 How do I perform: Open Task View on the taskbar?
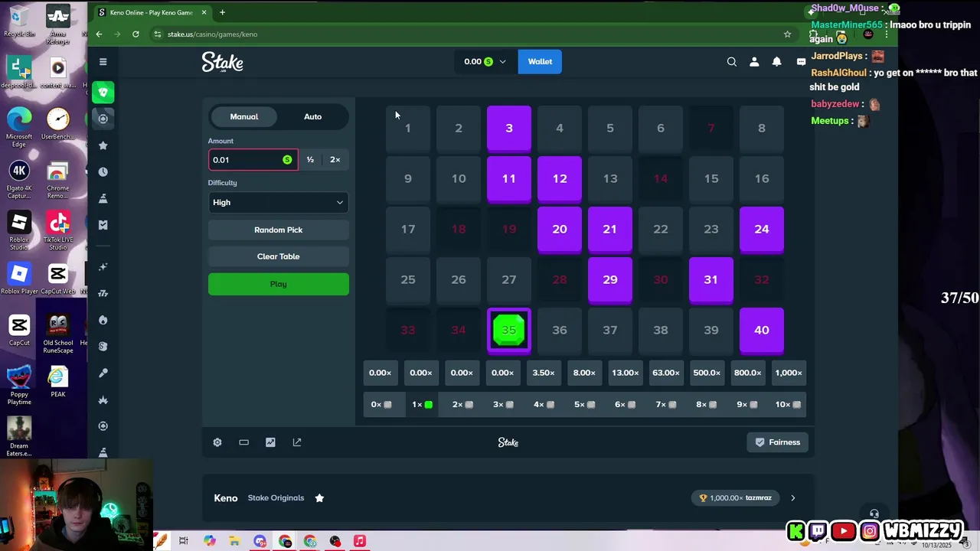pyautogui.click(x=184, y=541)
